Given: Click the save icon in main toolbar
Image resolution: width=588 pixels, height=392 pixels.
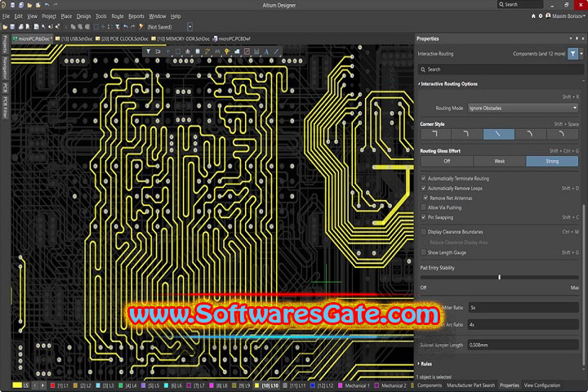Looking at the screenshot, I should (12, 27).
